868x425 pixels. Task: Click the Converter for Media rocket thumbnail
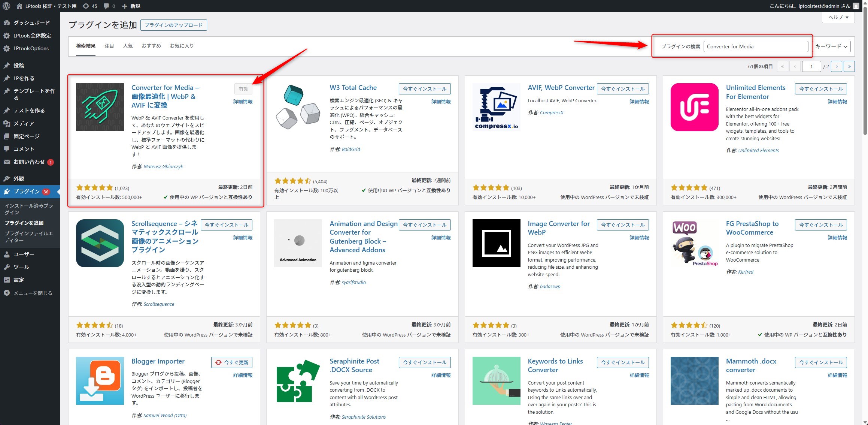pyautogui.click(x=100, y=107)
